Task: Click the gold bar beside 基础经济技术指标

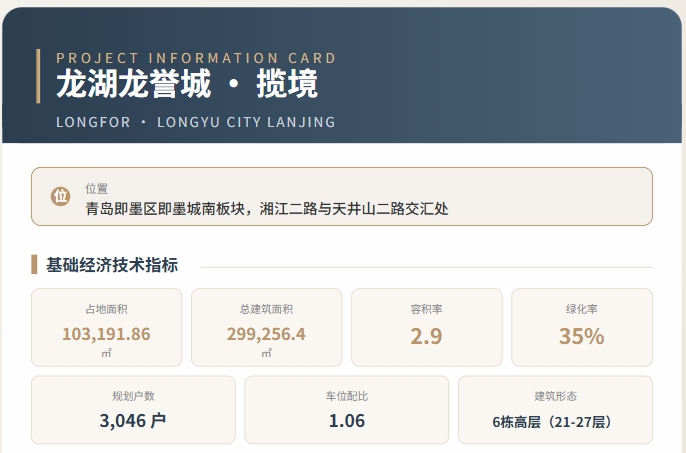Action: pos(34,265)
